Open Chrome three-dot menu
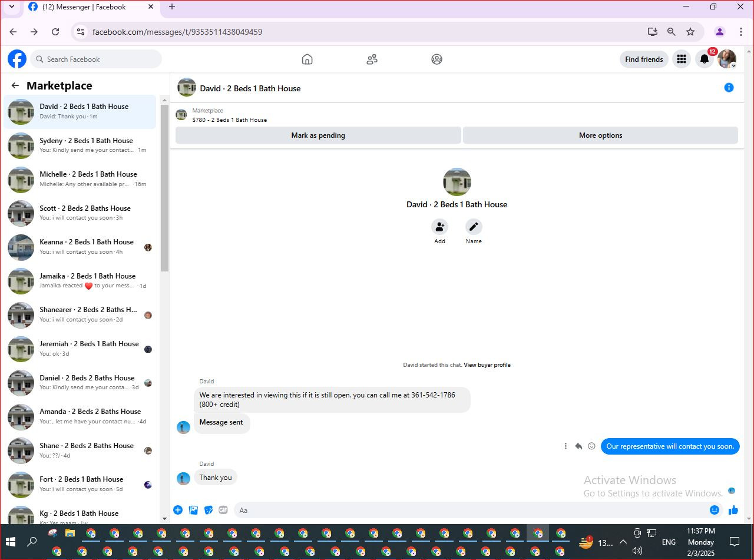 (740, 32)
